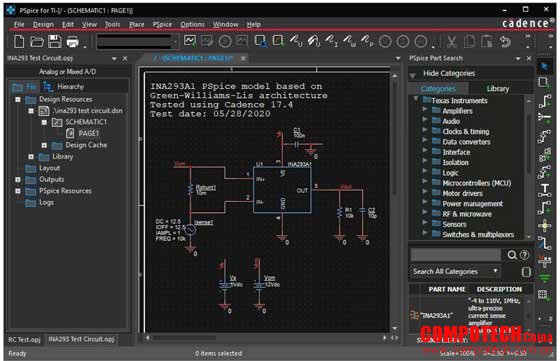Image resolution: width=560 pixels, height=361 pixels.
Task: Click the Print icon in toolbar
Action: pyautogui.click(x=72, y=42)
